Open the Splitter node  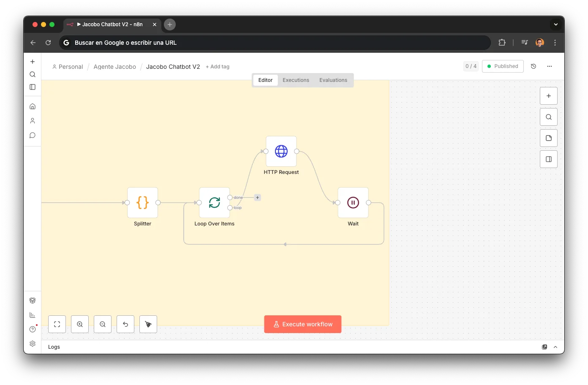(142, 202)
